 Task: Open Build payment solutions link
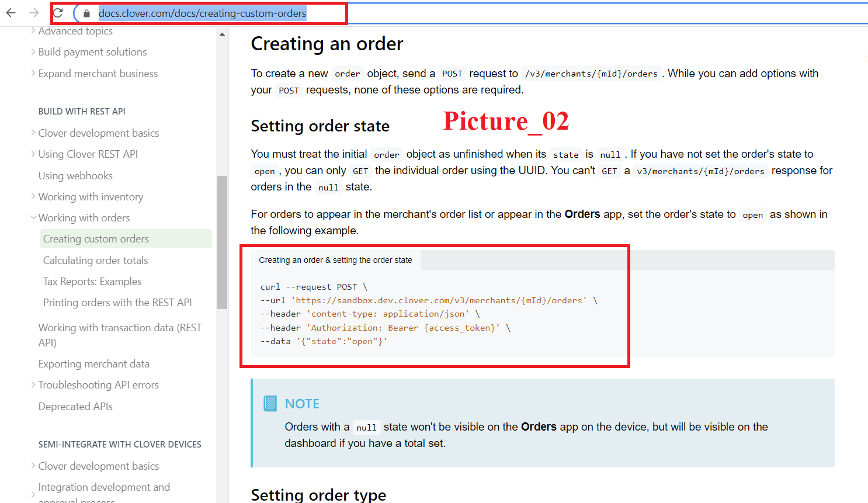point(92,52)
